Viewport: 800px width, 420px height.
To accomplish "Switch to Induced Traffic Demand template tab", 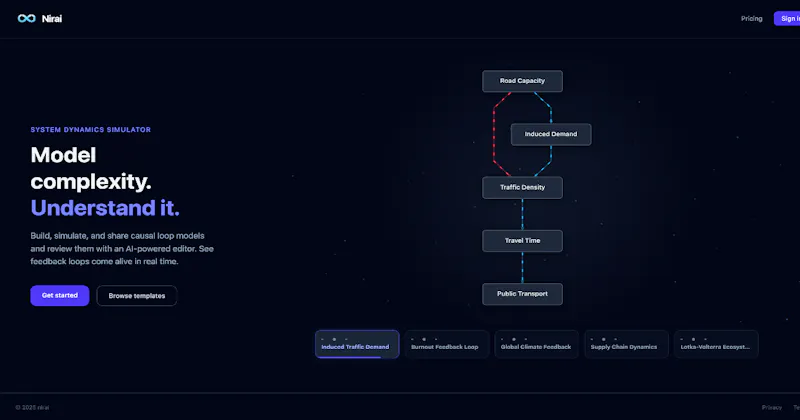I will click(357, 344).
